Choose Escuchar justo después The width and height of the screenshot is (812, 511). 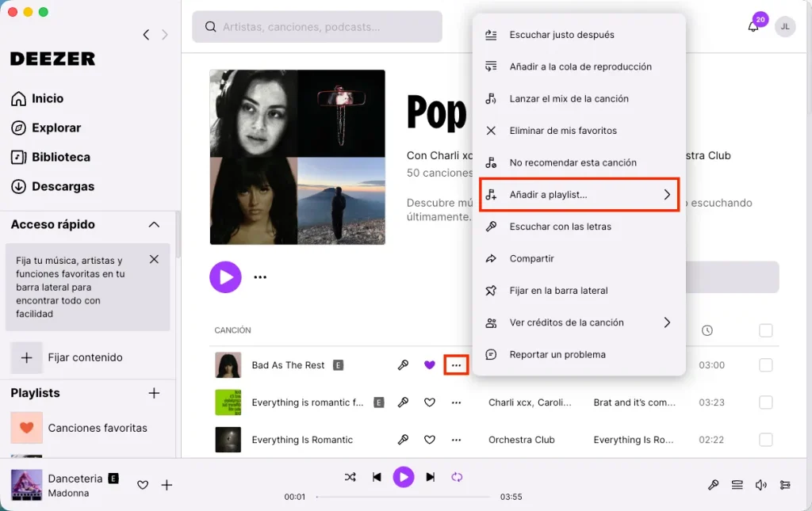click(x=579, y=35)
